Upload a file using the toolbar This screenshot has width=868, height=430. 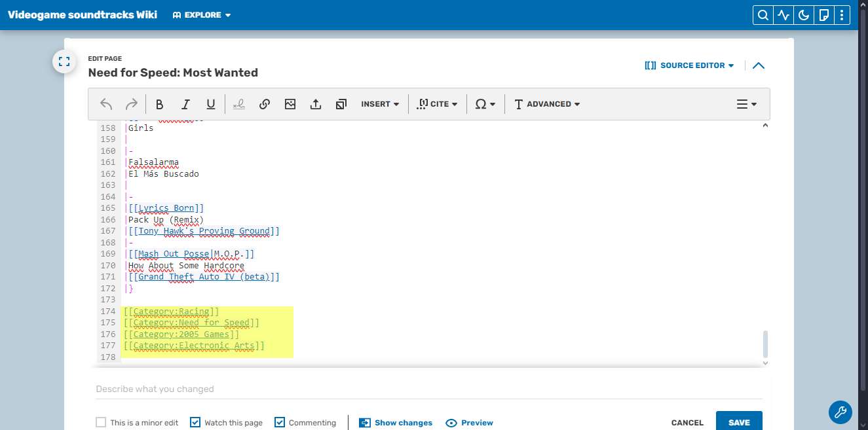point(316,104)
